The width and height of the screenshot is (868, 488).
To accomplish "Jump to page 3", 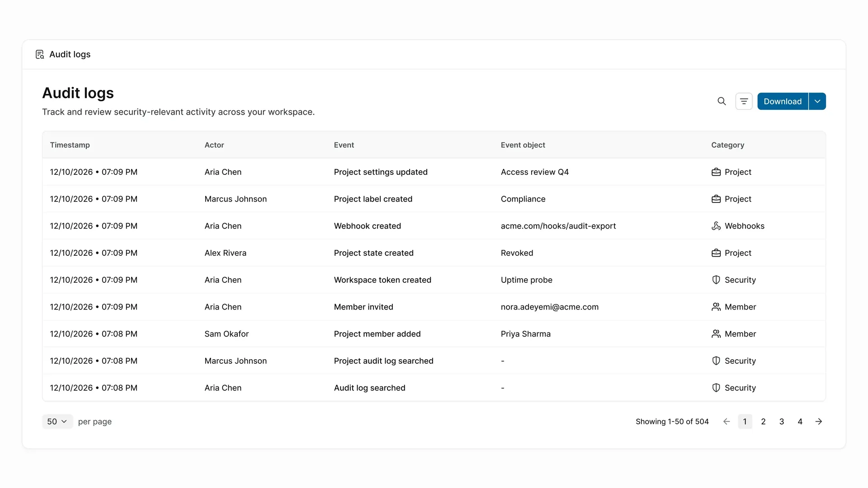I will pos(782,422).
